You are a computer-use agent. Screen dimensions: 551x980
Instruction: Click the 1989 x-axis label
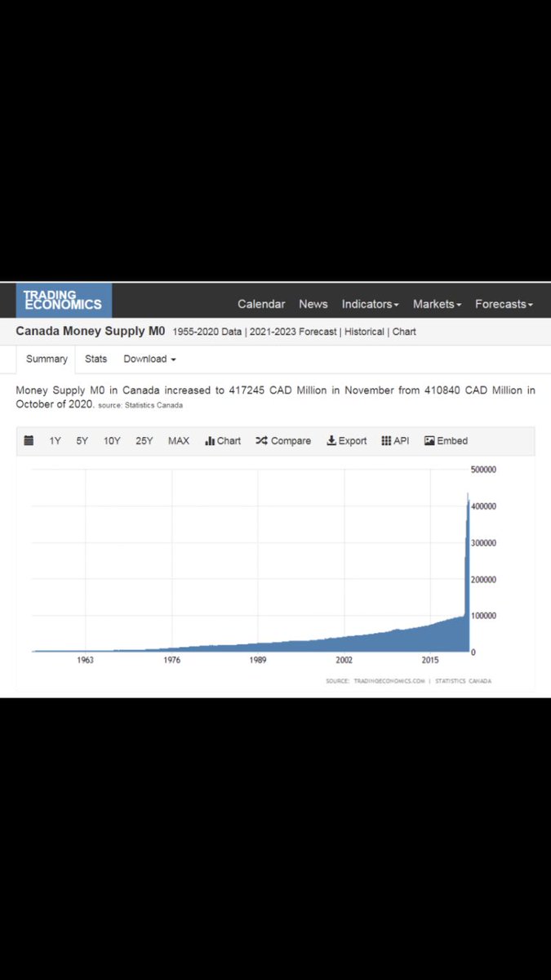point(257,660)
